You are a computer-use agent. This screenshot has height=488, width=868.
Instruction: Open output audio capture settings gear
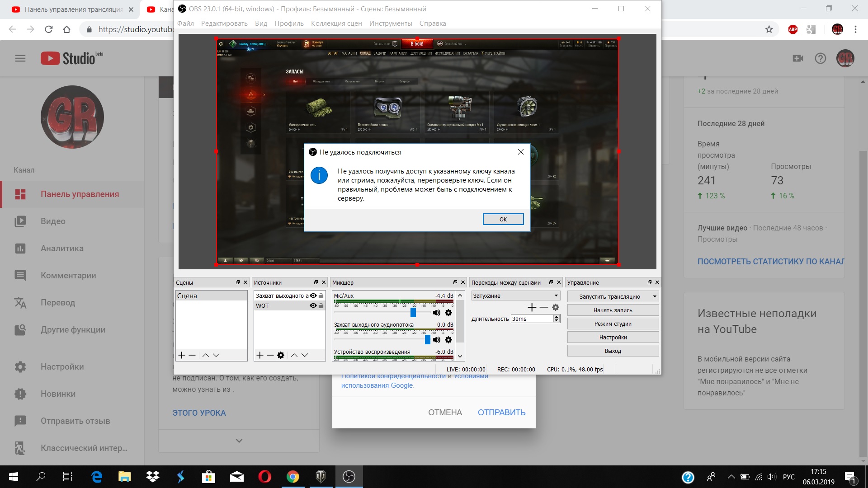pos(448,340)
